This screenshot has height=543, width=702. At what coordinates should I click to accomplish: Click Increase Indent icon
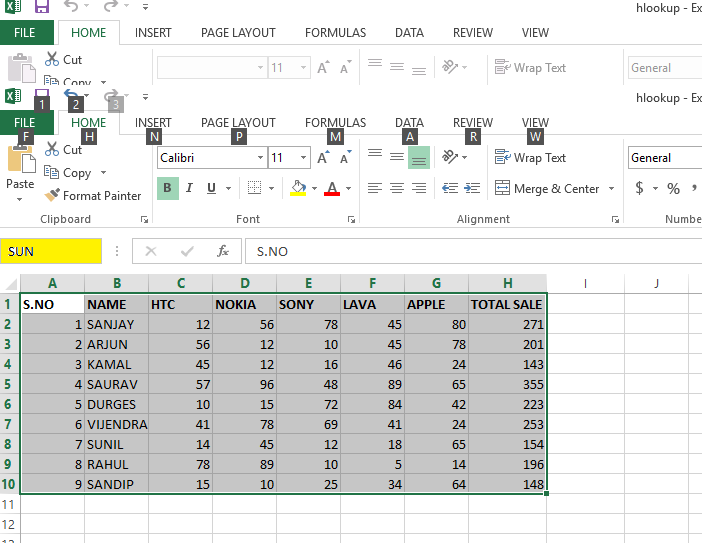pos(472,188)
